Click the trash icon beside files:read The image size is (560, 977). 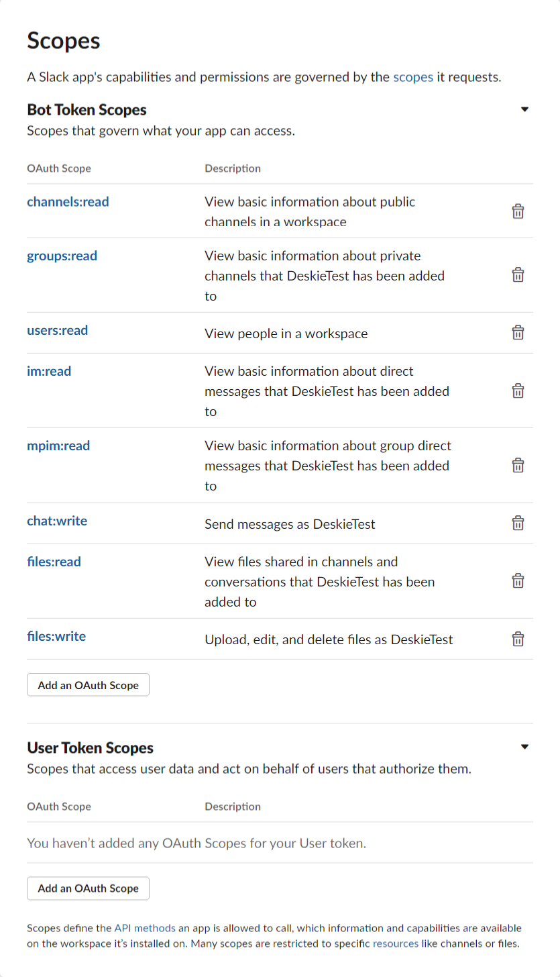coord(518,581)
